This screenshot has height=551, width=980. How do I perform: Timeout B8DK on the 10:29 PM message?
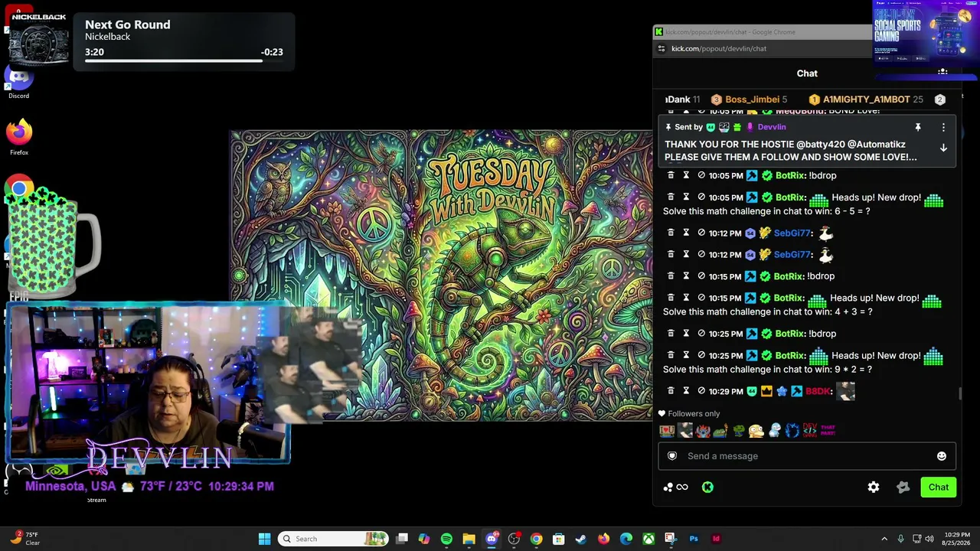(x=686, y=391)
